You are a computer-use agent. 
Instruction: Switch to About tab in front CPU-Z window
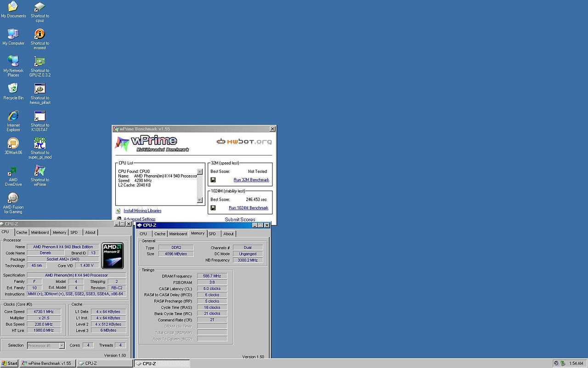(229, 234)
